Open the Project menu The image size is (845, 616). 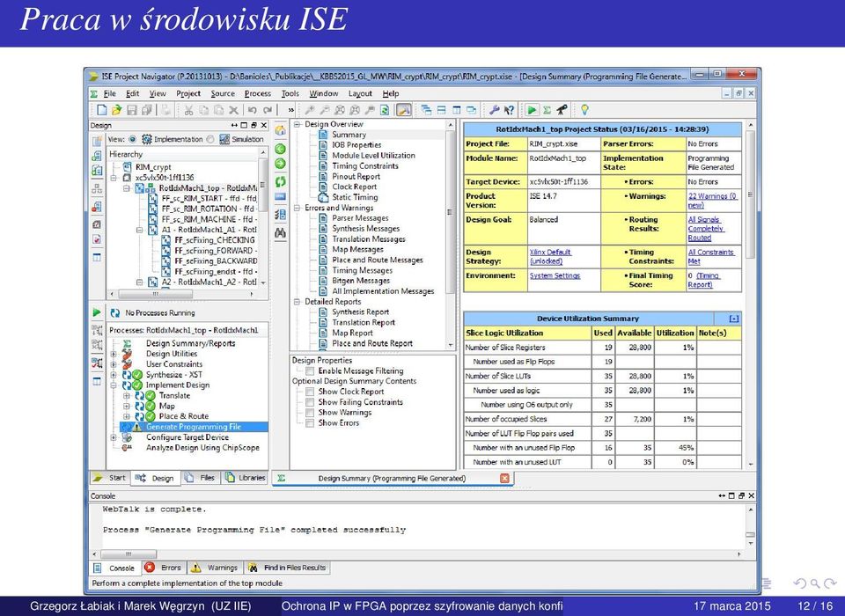point(188,93)
